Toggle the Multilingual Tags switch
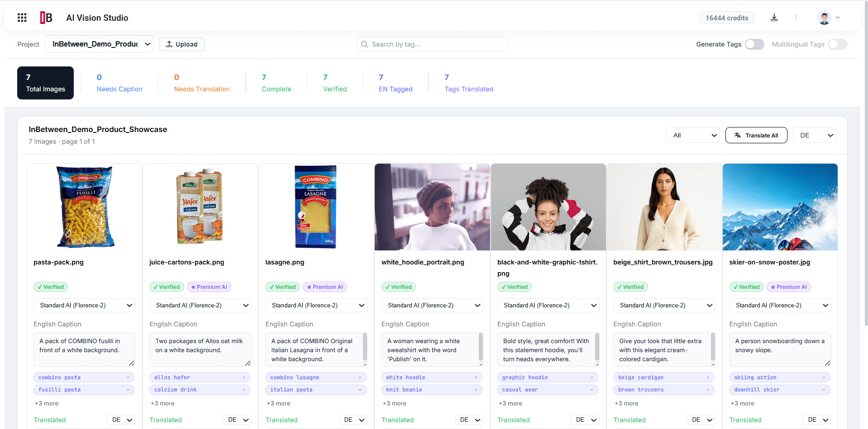This screenshot has width=868, height=429. 838,44
